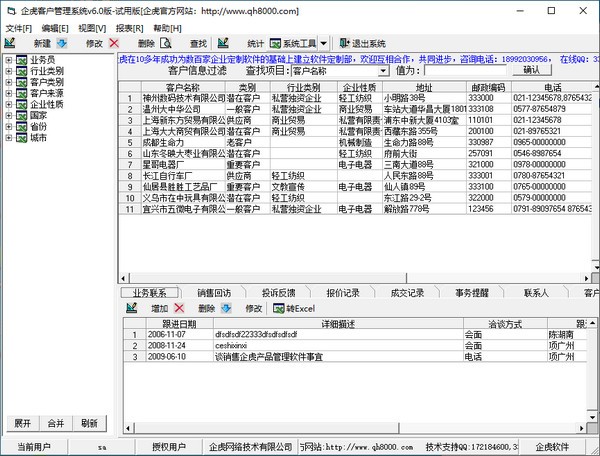Expand the 城市 tree node
The image size is (600, 456).
[x=9, y=138]
